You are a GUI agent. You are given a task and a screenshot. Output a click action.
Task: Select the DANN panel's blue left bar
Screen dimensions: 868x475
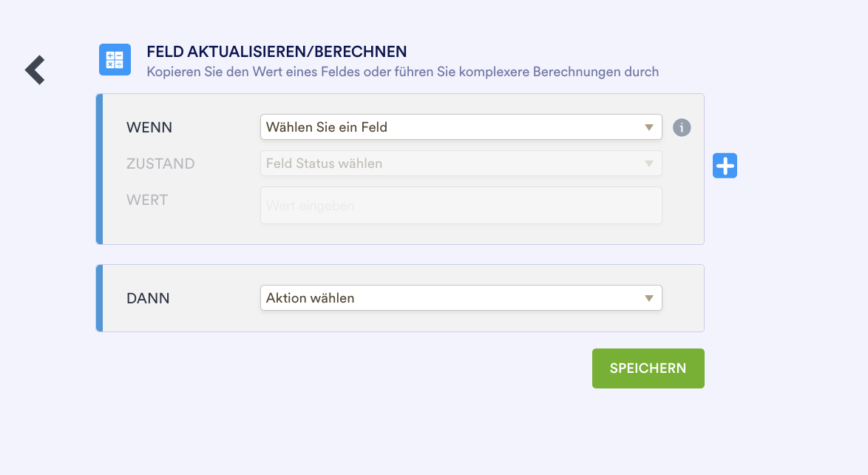(x=99, y=298)
